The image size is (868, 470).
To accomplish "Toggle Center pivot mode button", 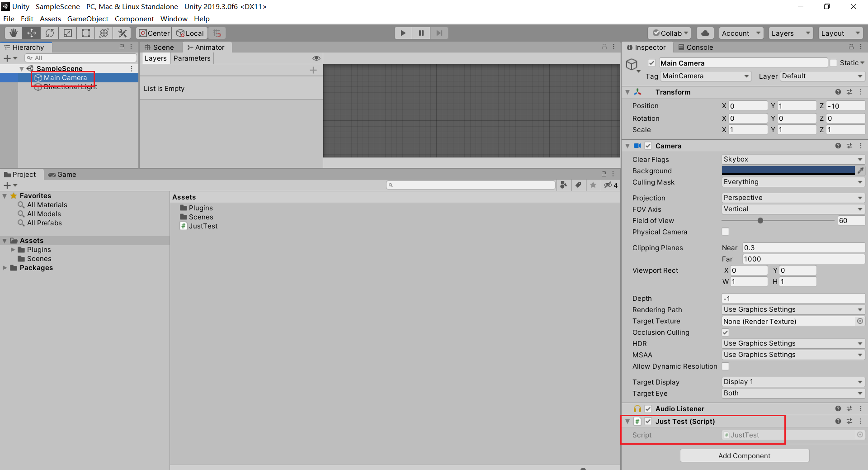I will coord(154,33).
